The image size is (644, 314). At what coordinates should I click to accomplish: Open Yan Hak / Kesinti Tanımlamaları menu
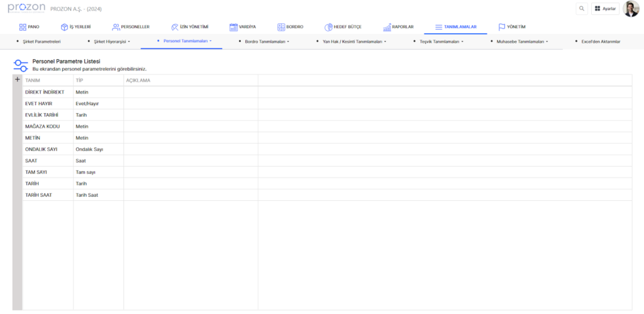coord(353,42)
